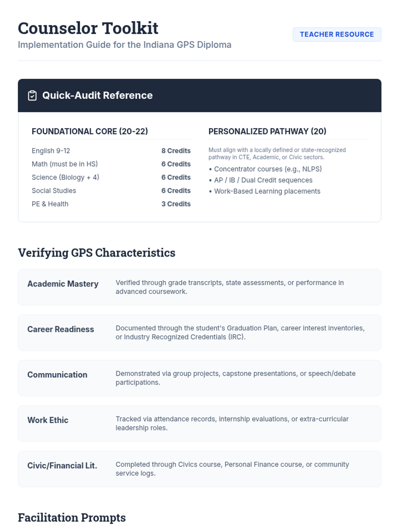Select the Career Readiness card label
399x532 pixels.
coord(61,329)
